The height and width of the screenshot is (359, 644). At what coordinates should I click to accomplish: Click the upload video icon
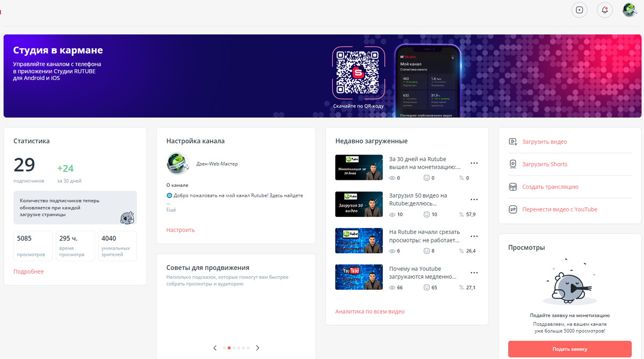[513, 142]
